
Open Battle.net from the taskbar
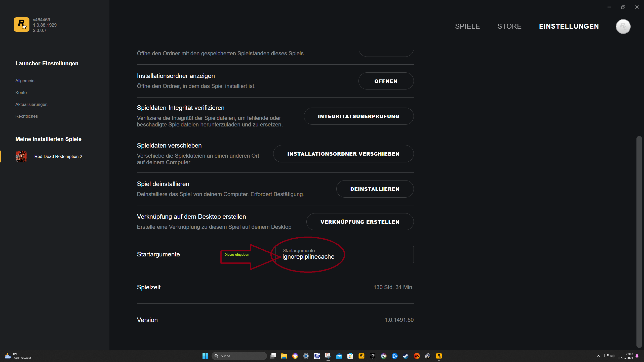pos(394,356)
